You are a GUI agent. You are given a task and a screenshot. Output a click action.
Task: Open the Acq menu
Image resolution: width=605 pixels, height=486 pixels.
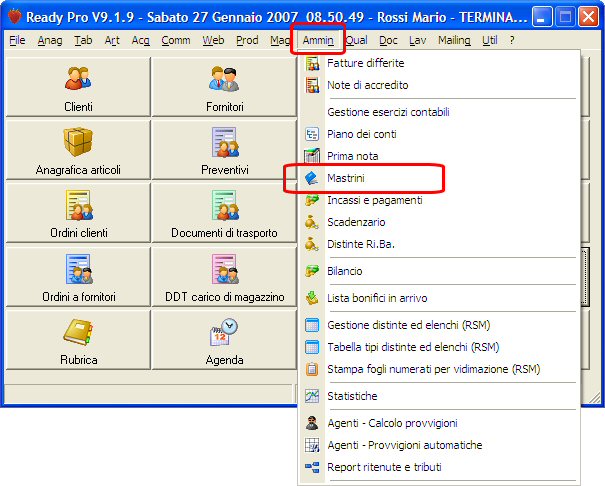(140, 40)
